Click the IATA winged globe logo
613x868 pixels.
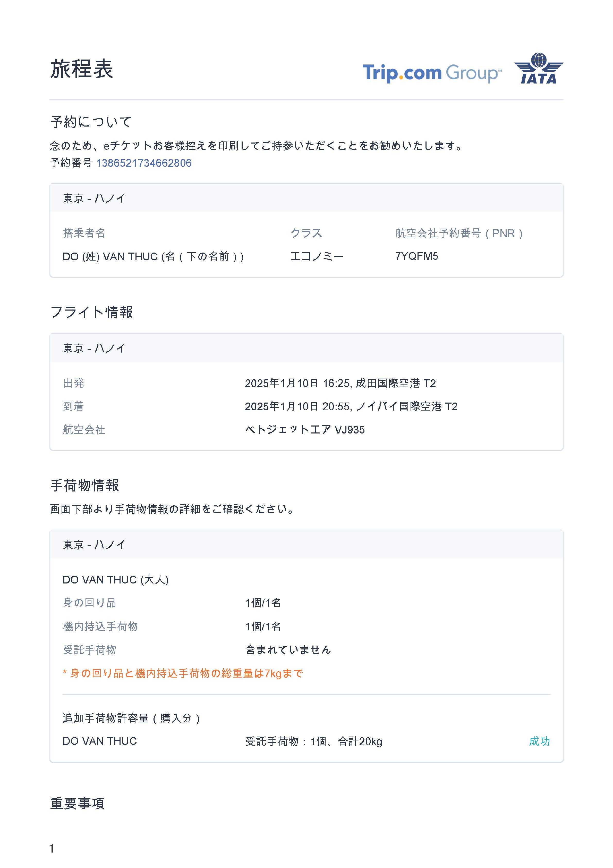(x=538, y=69)
